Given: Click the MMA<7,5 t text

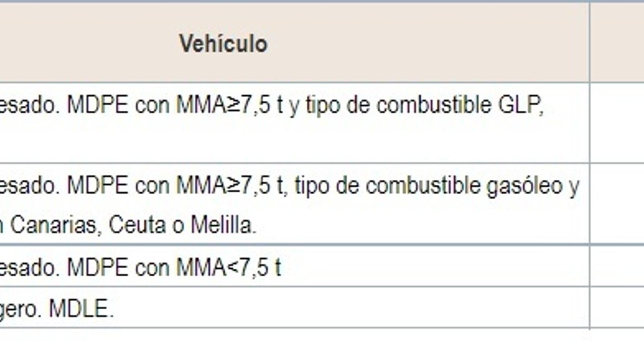Looking at the screenshot, I should pos(229,268).
